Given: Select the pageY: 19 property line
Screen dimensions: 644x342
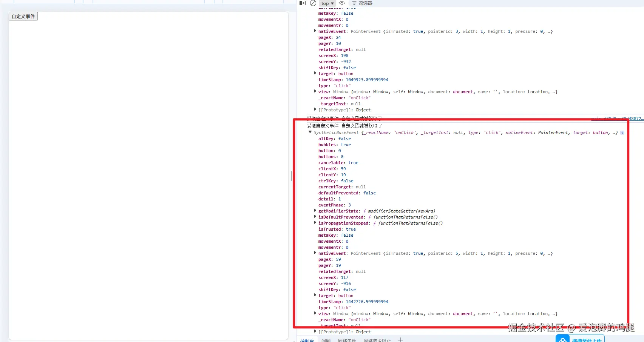Looking at the screenshot, I should tap(330, 265).
